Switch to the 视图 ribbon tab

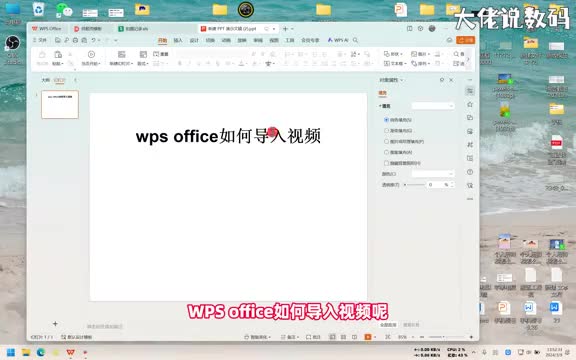274,40
